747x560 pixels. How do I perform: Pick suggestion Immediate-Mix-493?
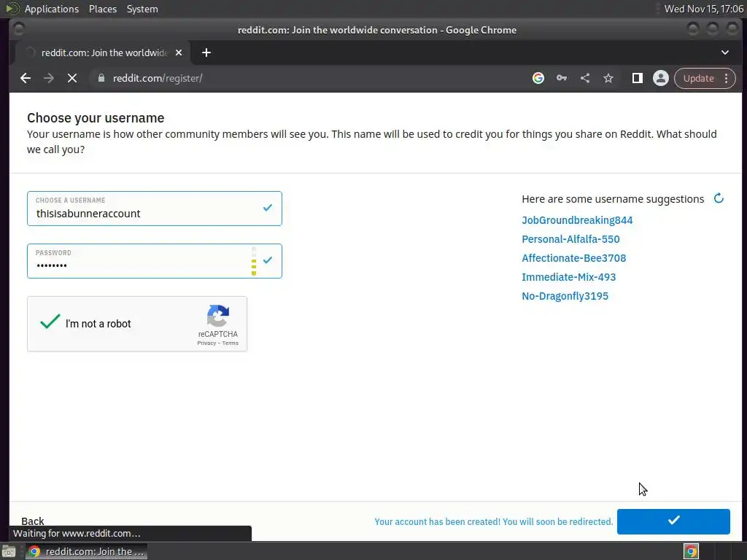(x=568, y=277)
